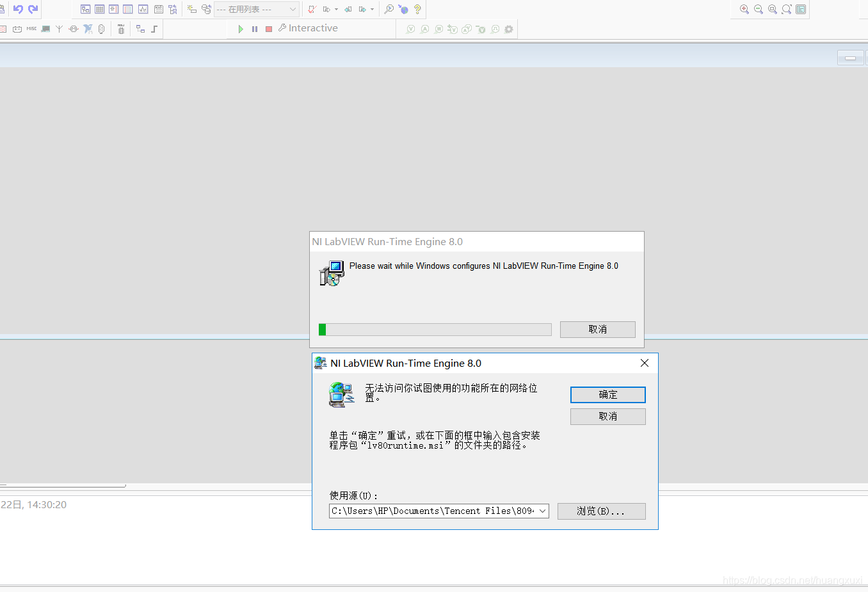Stop the simulation with the red square
The height and width of the screenshot is (592, 868).
268,29
